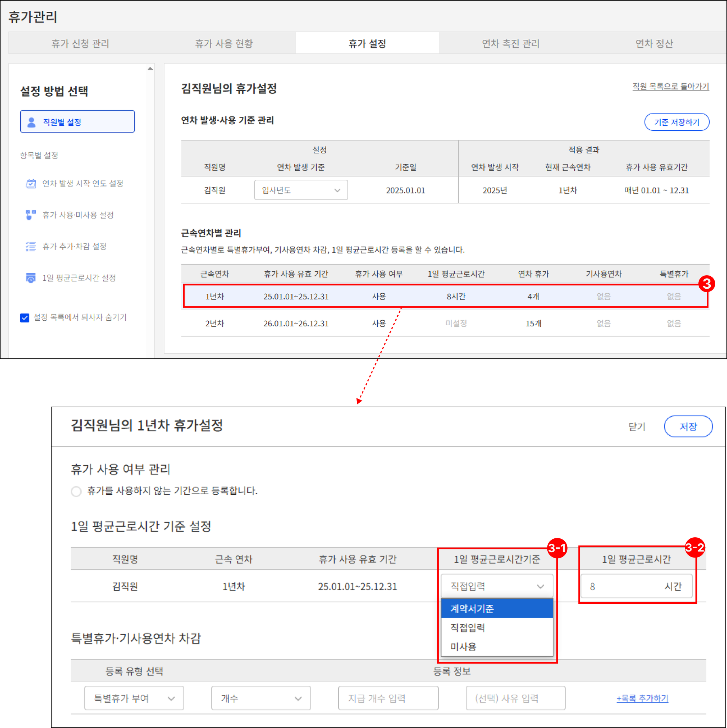Viewport: 727px width, 728px height.
Task: Click the calendar icon for 연차 발생 시작 연도 설정
Action: 31,184
